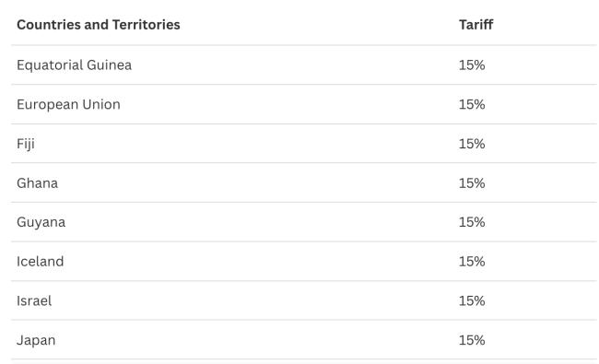Viewport: 599px width, 364px height.
Task: Click Guyana's 15% tariff cell
Action: (x=472, y=222)
